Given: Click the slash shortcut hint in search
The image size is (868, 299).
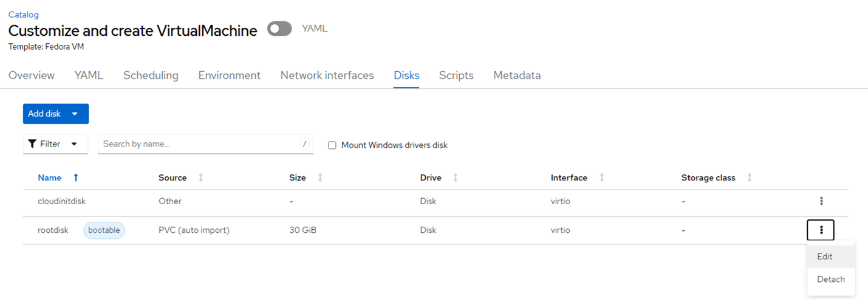Looking at the screenshot, I should 304,144.
